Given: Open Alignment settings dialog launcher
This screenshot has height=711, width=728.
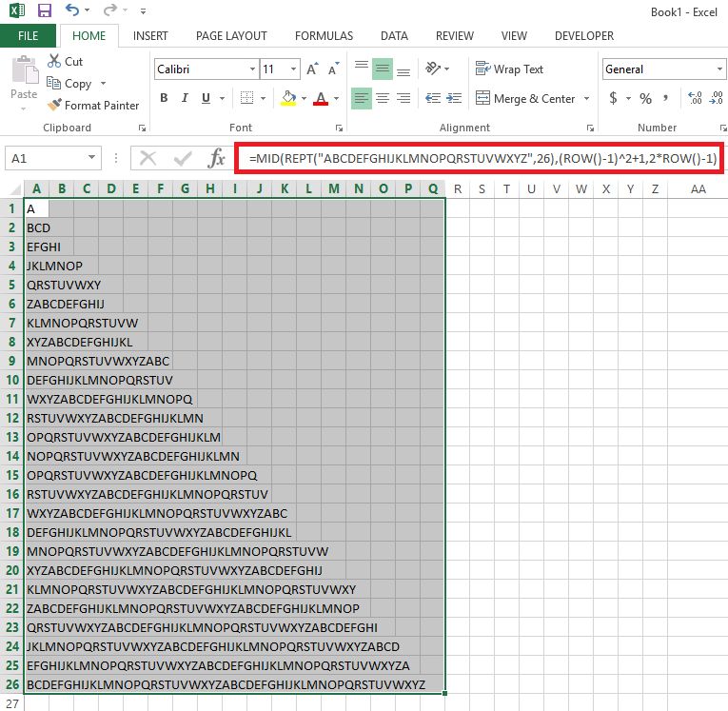Looking at the screenshot, I should pos(590,128).
